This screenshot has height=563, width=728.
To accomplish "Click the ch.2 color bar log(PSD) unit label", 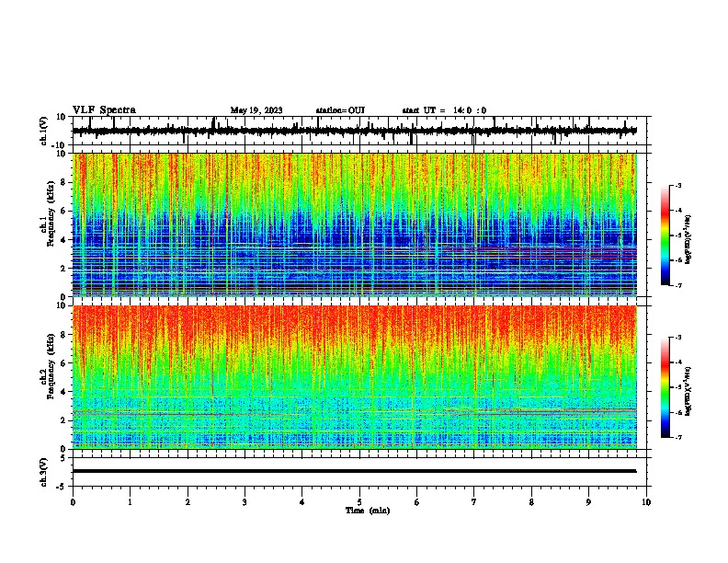I will point(688,392).
